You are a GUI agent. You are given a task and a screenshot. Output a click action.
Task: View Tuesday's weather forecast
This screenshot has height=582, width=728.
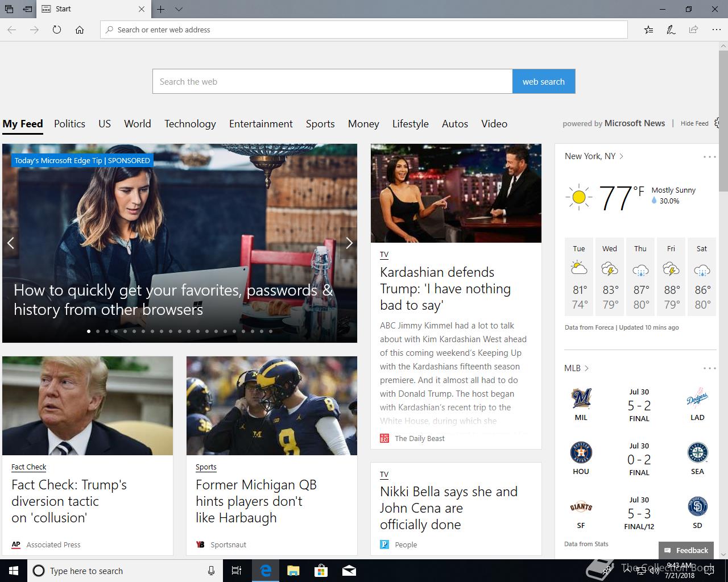click(x=579, y=277)
